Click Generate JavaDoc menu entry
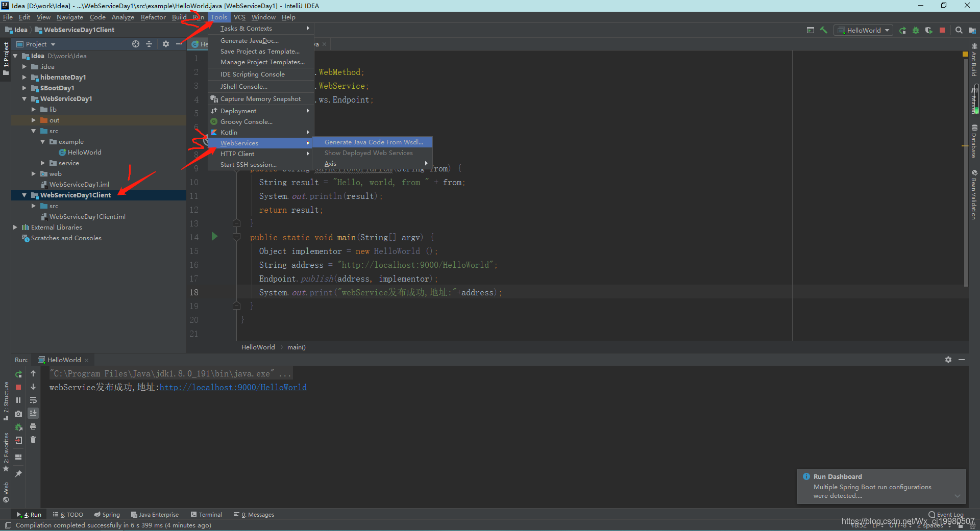This screenshot has width=980, height=531. 261,41
